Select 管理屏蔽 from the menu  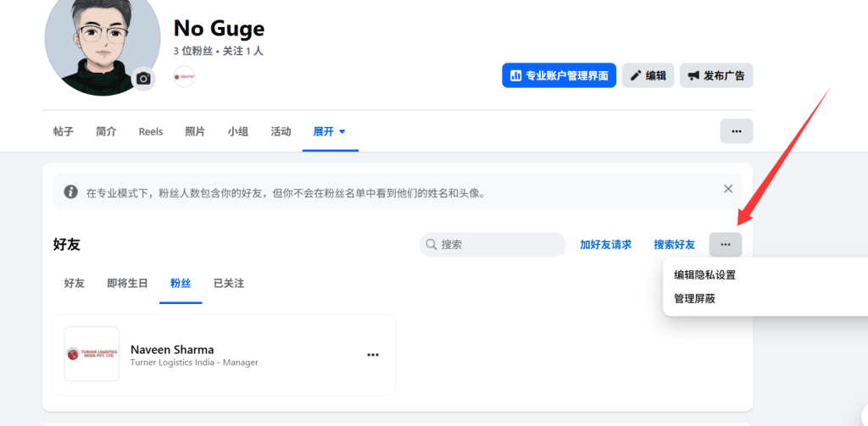click(x=694, y=299)
